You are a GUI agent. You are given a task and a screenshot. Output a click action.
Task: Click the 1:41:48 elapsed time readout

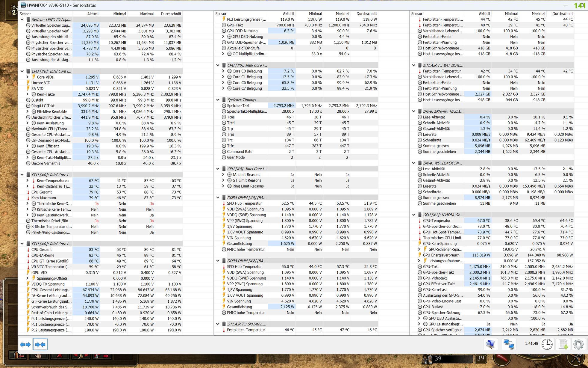tap(531, 344)
